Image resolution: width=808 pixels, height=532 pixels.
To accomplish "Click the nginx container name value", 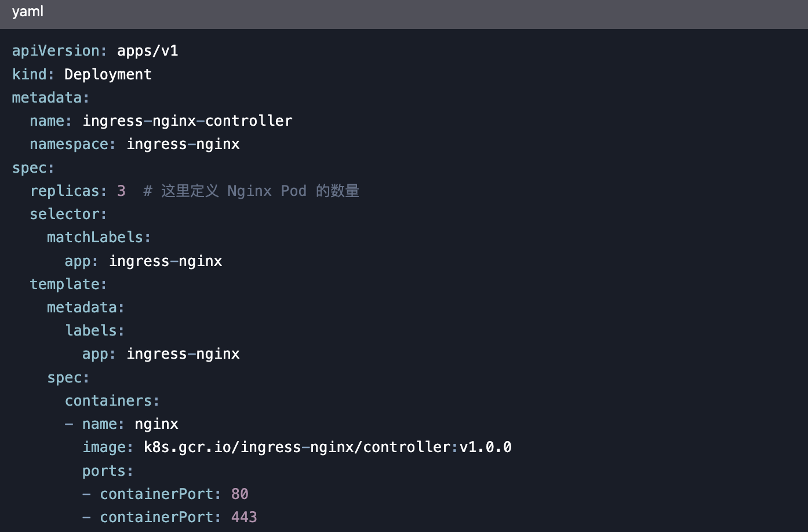I will [156, 424].
